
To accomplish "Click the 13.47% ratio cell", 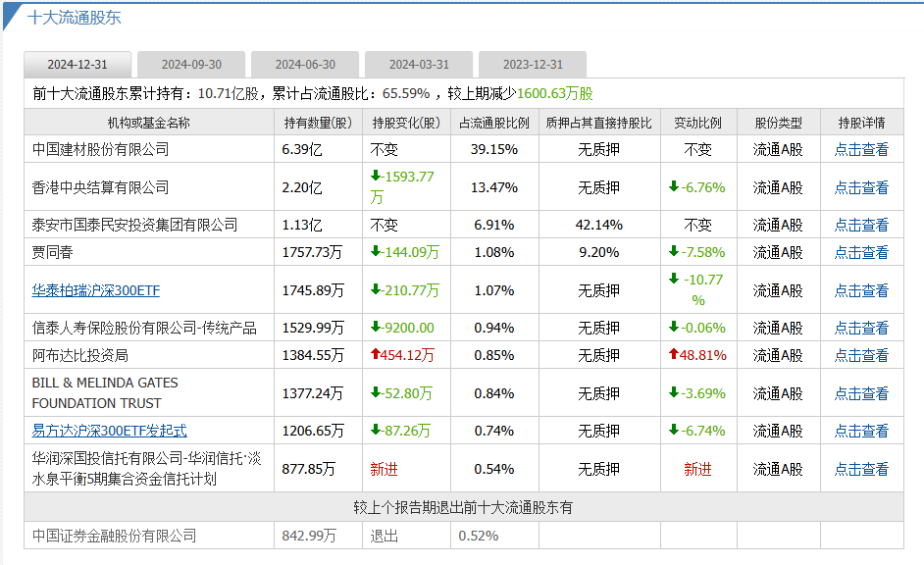I will point(494,187).
